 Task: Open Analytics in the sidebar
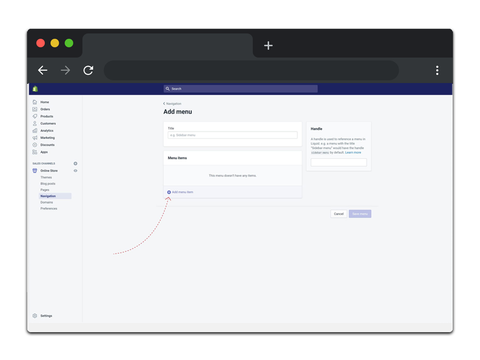click(47, 131)
